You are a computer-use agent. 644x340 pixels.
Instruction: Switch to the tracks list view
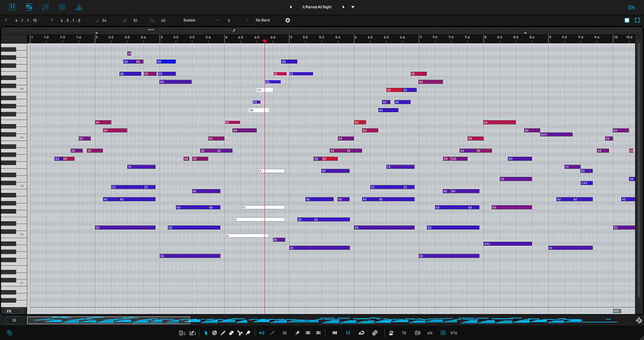click(29, 7)
